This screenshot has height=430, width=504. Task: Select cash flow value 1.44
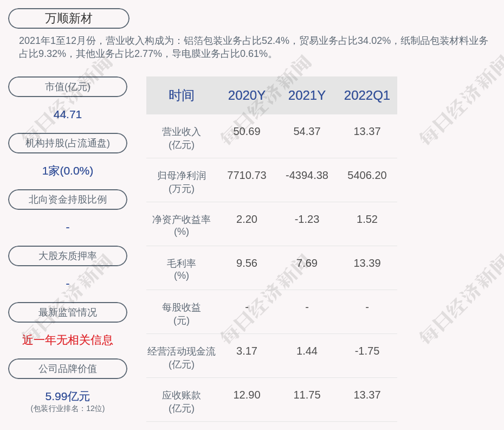(307, 351)
